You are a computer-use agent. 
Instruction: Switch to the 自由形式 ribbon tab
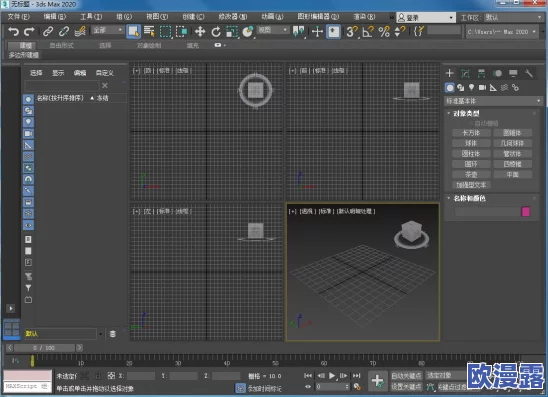point(62,45)
